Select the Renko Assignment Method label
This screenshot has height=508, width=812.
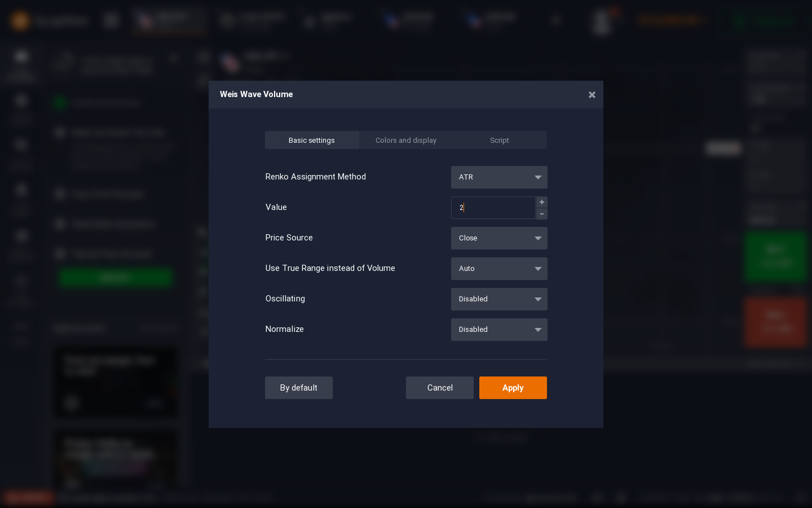click(316, 177)
